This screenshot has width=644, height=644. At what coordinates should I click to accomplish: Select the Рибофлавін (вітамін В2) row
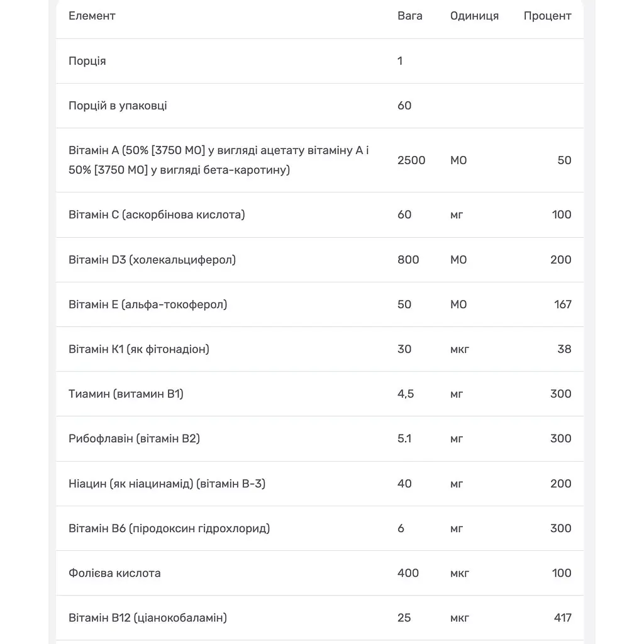(x=319, y=438)
